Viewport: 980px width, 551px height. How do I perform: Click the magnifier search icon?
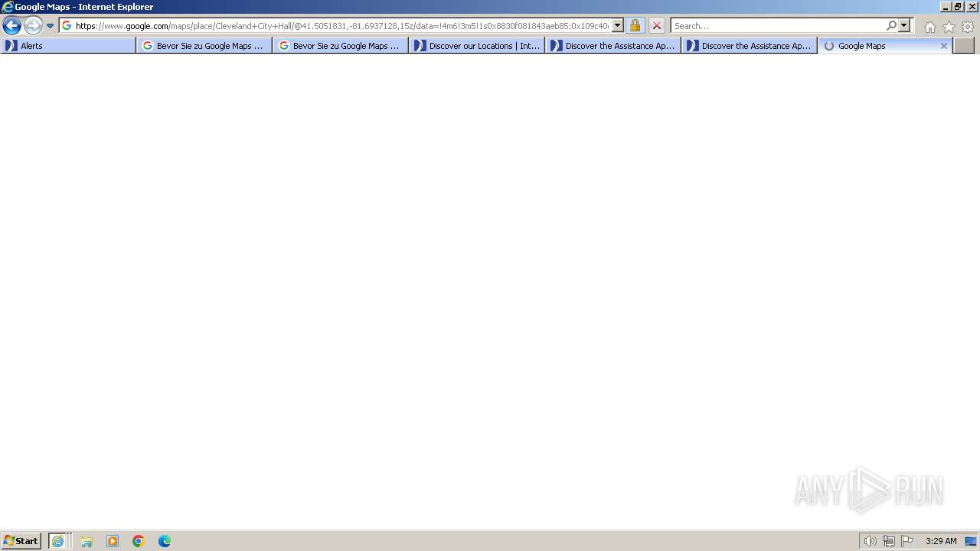tap(891, 26)
